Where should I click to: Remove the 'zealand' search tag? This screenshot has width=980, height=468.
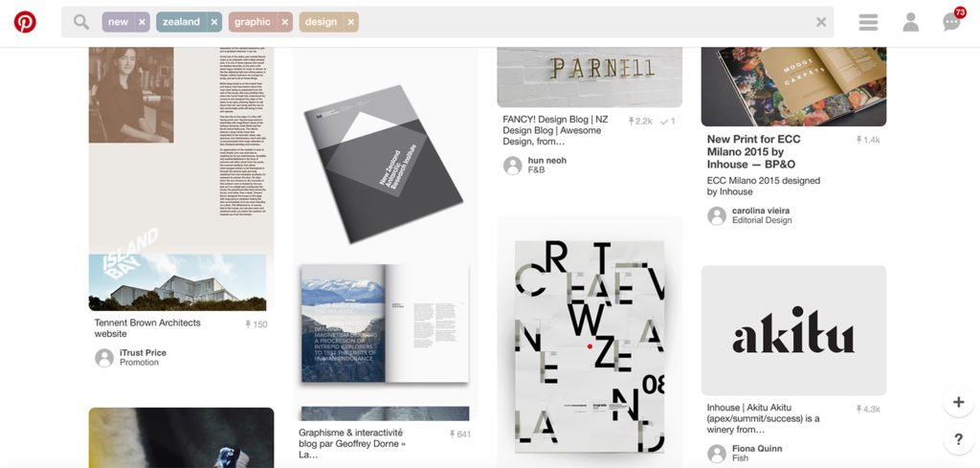pyautogui.click(x=214, y=22)
